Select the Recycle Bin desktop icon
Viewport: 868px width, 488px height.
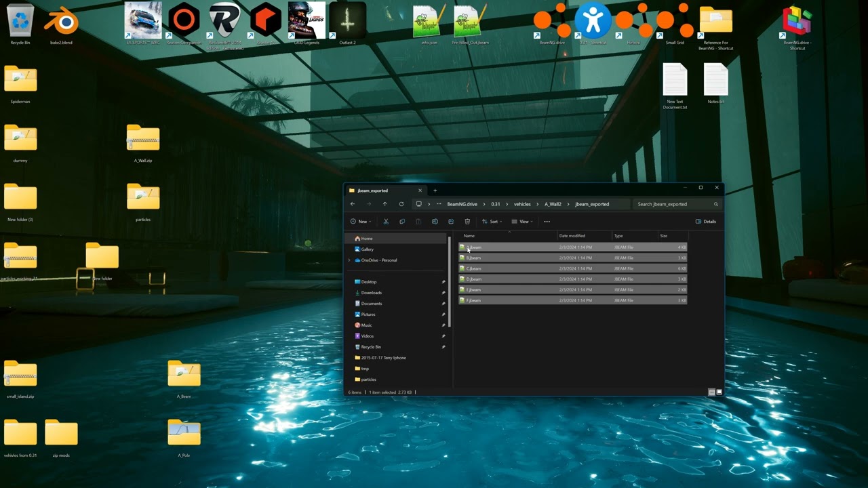pyautogui.click(x=20, y=24)
